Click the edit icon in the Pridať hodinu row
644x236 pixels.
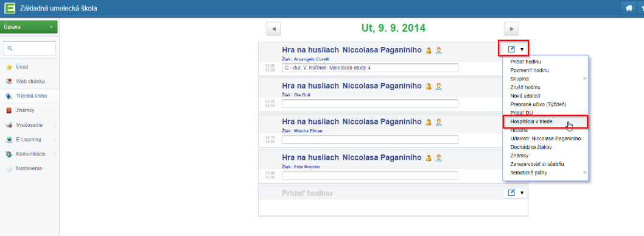click(x=511, y=193)
